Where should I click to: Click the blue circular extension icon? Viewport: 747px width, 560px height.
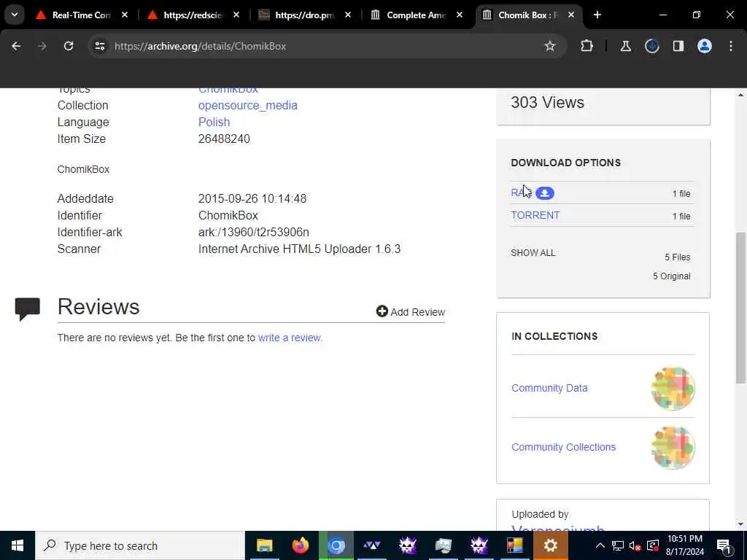651,46
